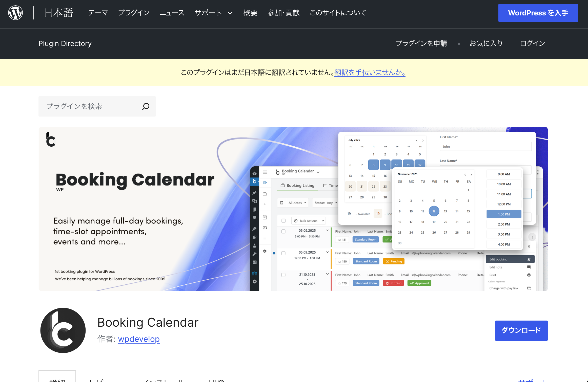
Task: Tick checkbox for booking 05.09.2025 12:30 PM
Action: [x=283, y=253]
